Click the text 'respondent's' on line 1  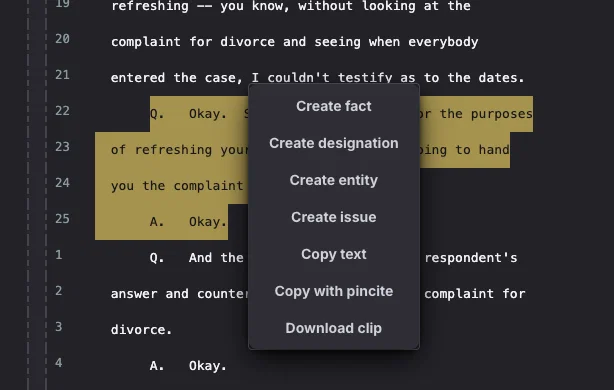471,258
